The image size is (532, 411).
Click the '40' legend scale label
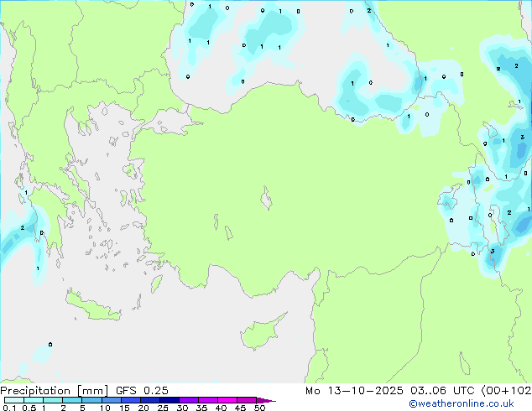[221, 408]
